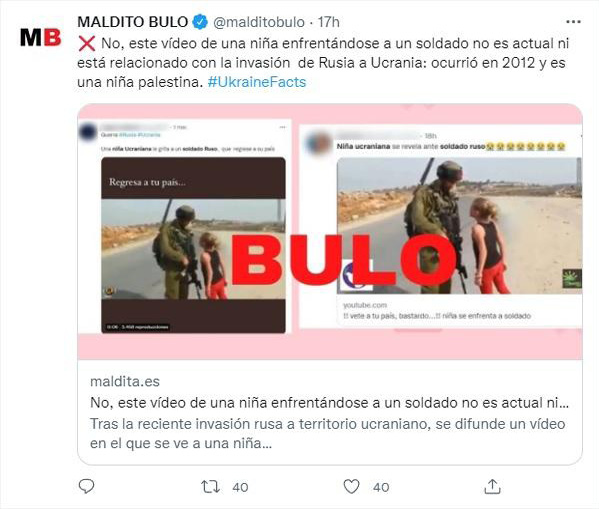Open the MALDITO BULO profile name
This screenshot has width=599, height=509.
pyautogui.click(x=133, y=22)
